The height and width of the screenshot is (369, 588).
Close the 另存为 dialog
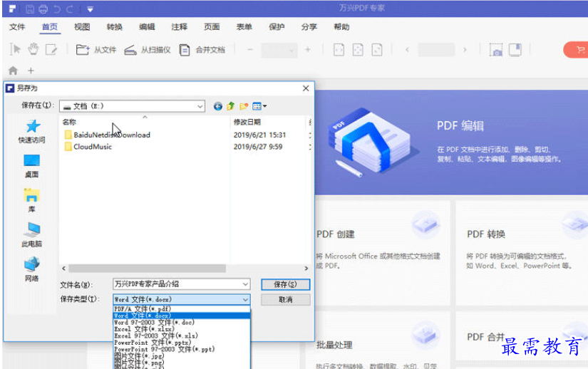pyautogui.click(x=306, y=88)
